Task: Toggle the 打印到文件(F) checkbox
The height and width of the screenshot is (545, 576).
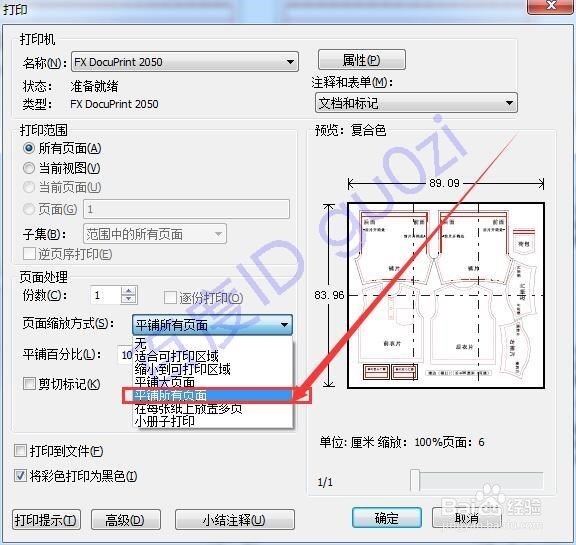Action: click(x=20, y=451)
